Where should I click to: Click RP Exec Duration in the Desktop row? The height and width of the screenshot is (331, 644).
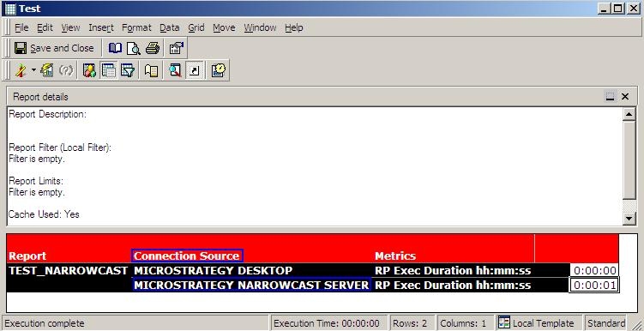click(x=453, y=271)
